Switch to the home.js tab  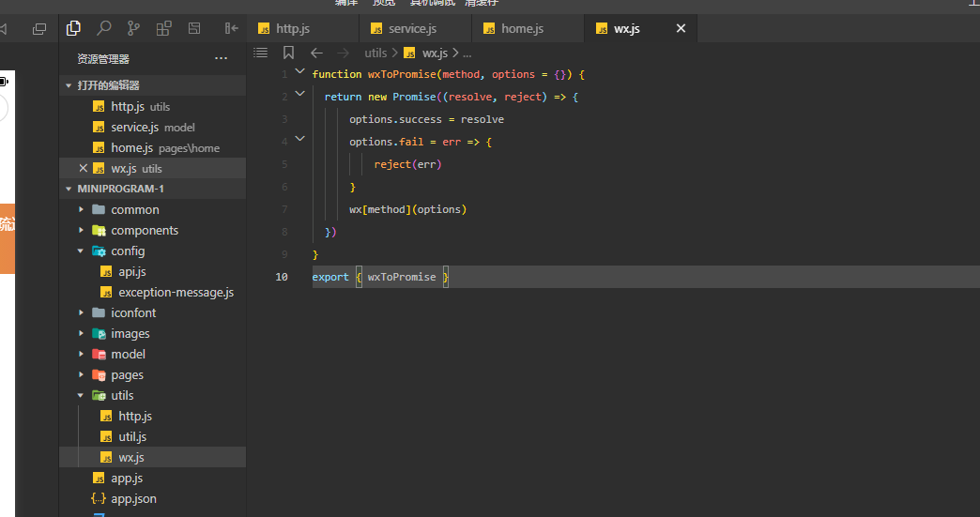coord(521,28)
